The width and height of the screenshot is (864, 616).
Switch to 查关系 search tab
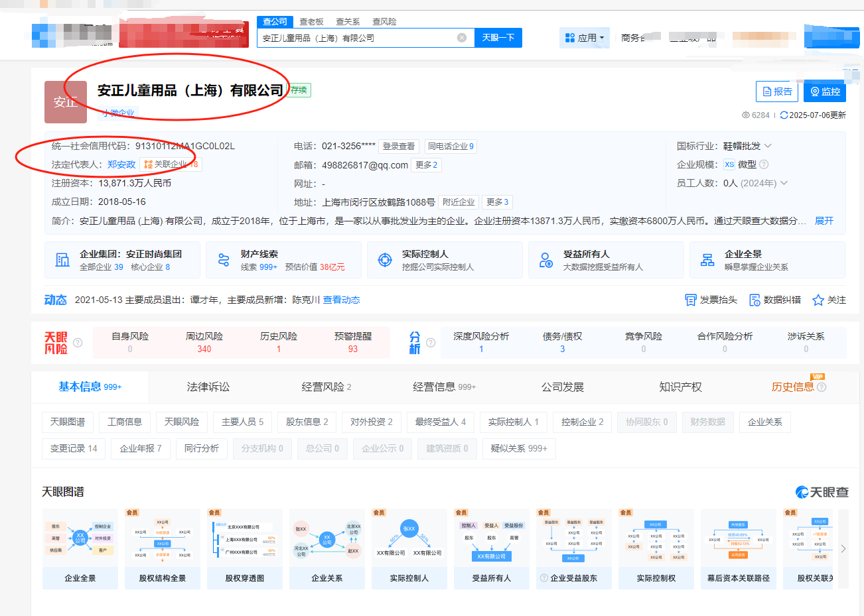[348, 21]
